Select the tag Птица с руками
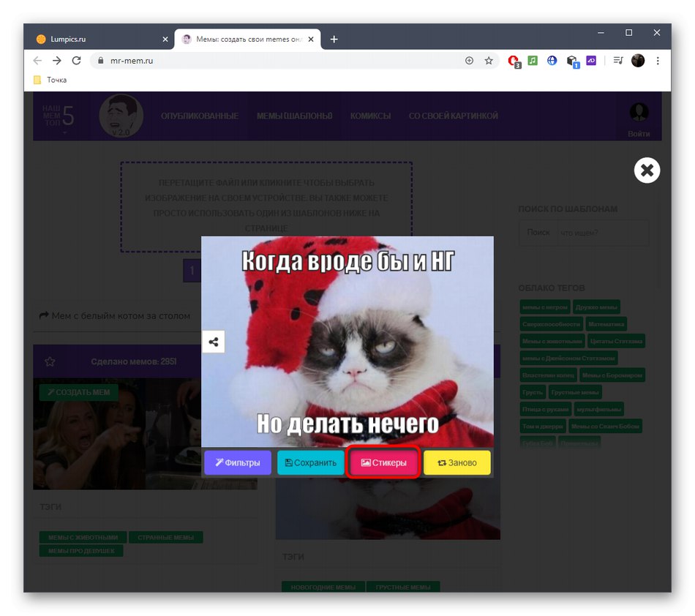Image resolution: width=695 pixels, height=616 pixels. 545,409
